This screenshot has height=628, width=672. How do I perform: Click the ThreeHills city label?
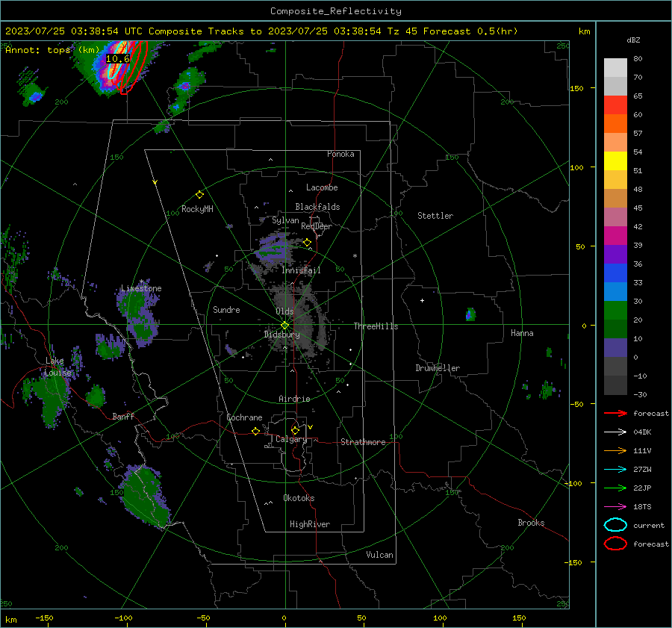376,326
